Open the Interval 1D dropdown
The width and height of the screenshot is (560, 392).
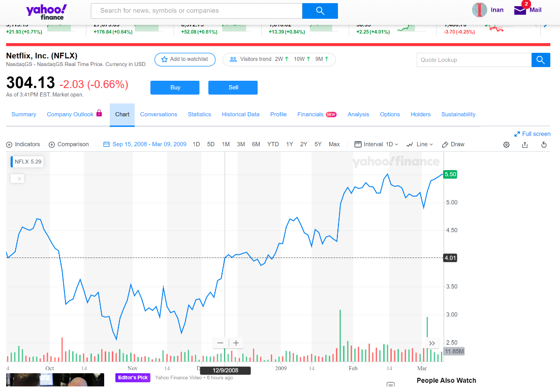click(x=376, y=144)
